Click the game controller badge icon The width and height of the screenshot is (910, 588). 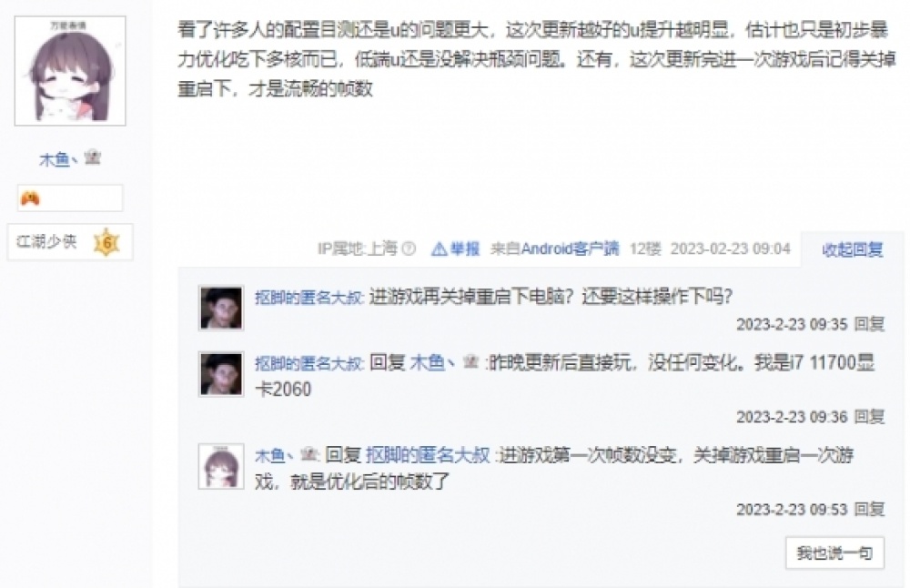[30, 198]
